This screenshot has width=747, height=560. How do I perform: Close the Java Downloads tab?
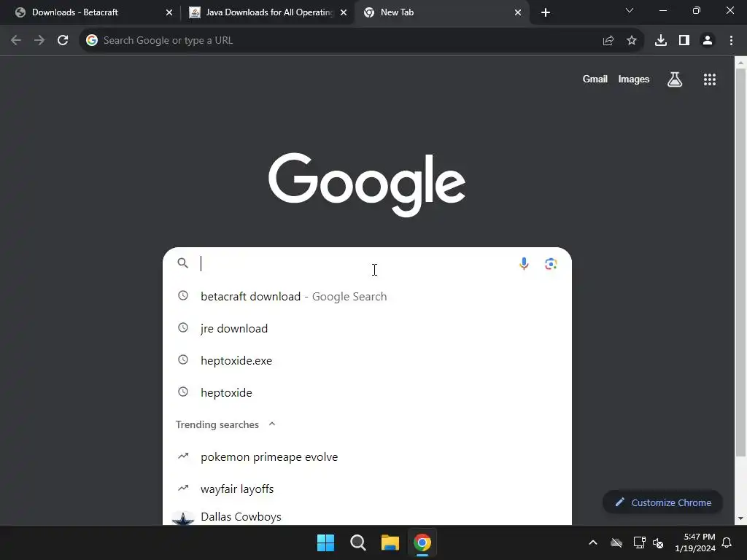tap(344, 12)
